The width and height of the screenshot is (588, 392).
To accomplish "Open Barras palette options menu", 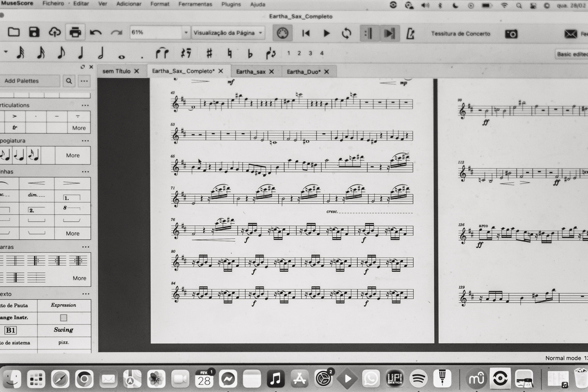I will pyautogui.click(x=86, y=247).
